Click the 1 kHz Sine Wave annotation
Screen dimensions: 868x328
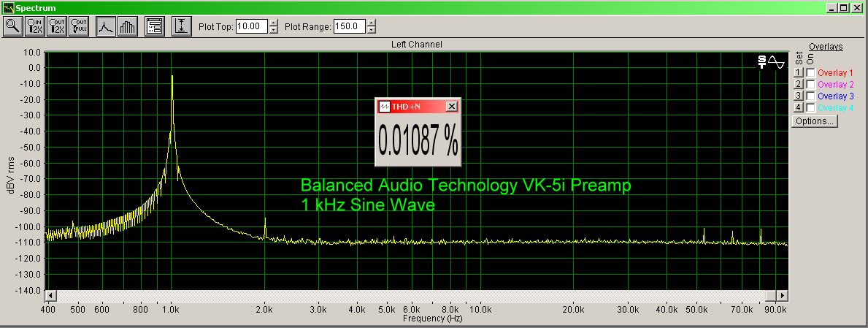(x=368, y=205)
